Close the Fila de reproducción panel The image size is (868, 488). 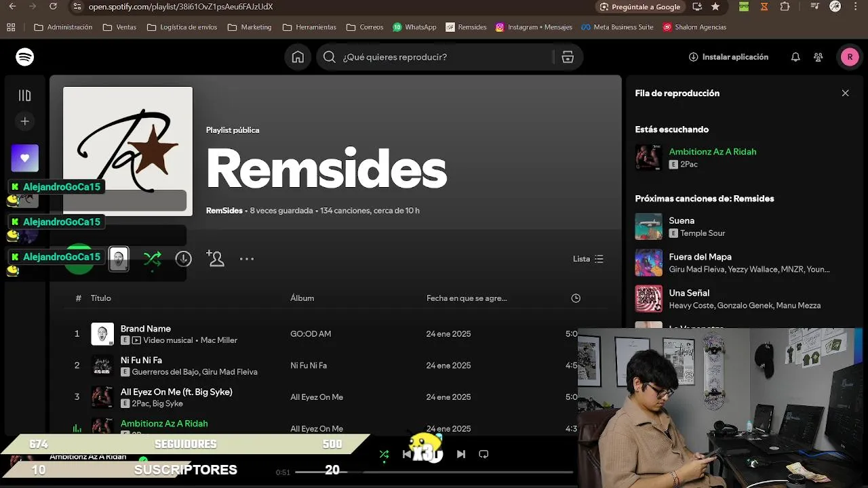pos(845,94)
